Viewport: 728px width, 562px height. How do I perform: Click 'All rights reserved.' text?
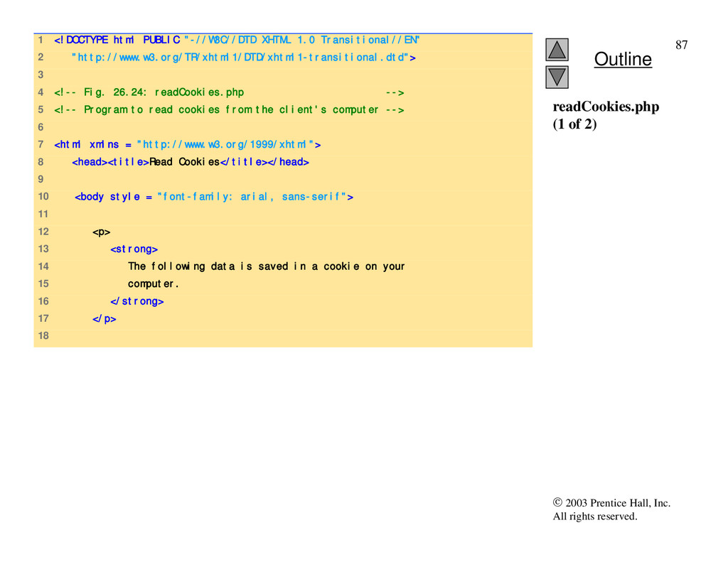pyautogui.click(x=595, y=517)
